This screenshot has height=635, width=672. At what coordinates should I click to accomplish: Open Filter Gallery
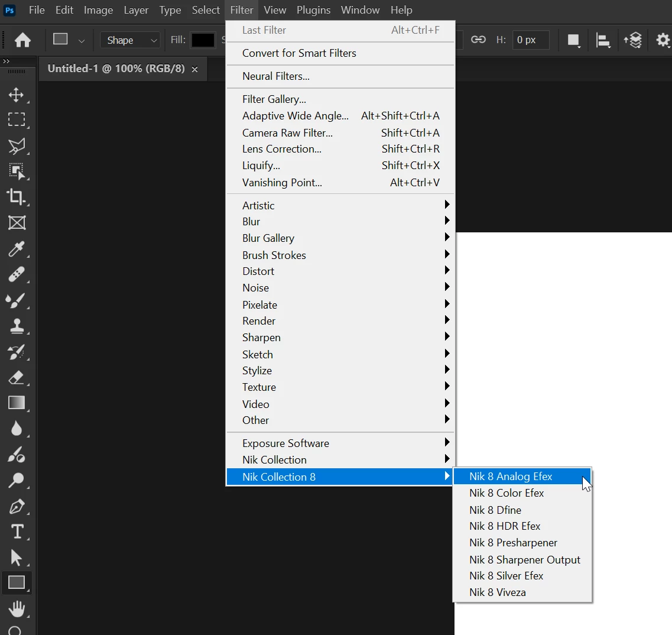click(340, 99)
